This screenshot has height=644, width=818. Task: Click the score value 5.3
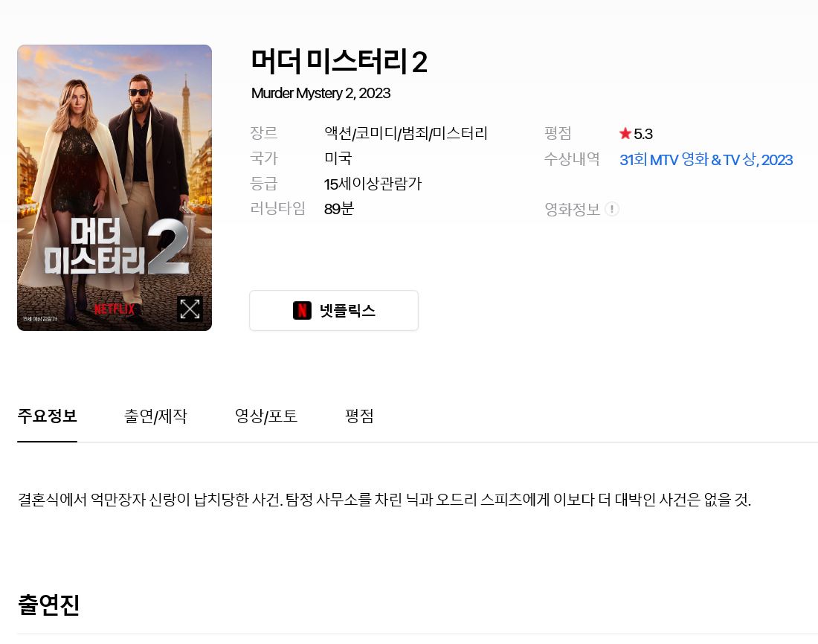643,134
